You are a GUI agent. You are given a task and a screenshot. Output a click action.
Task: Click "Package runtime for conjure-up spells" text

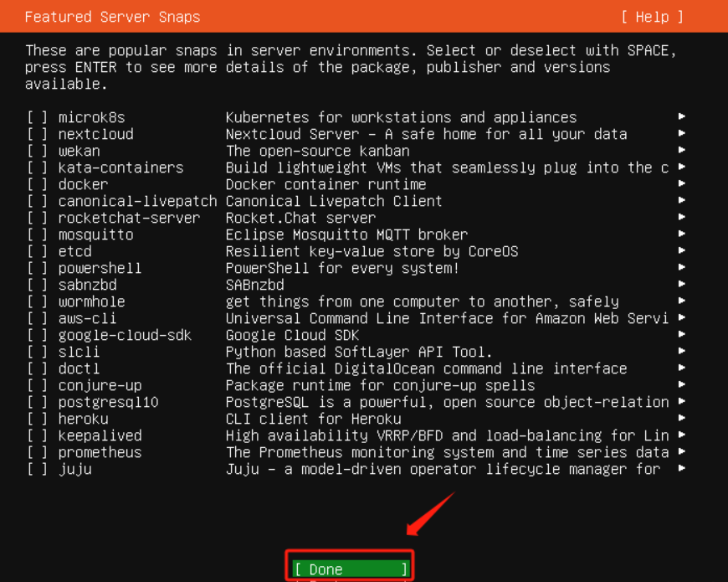click(380, 385)
